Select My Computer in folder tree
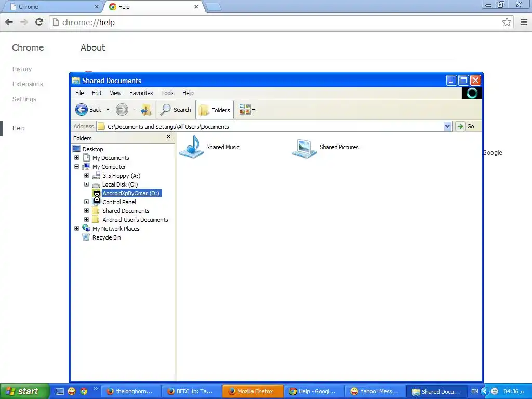 (x=109, y=167)
